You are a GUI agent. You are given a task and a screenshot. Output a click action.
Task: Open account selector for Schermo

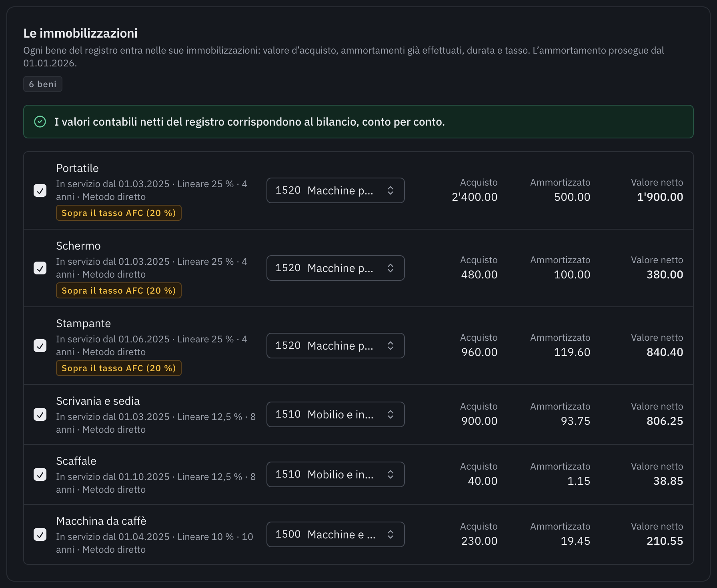click(335, 268)
